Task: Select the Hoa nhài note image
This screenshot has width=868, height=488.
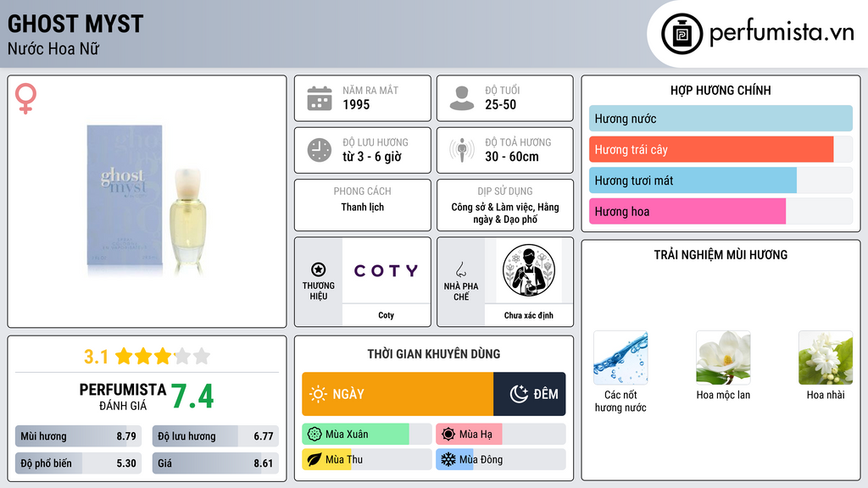Action: 826,358
